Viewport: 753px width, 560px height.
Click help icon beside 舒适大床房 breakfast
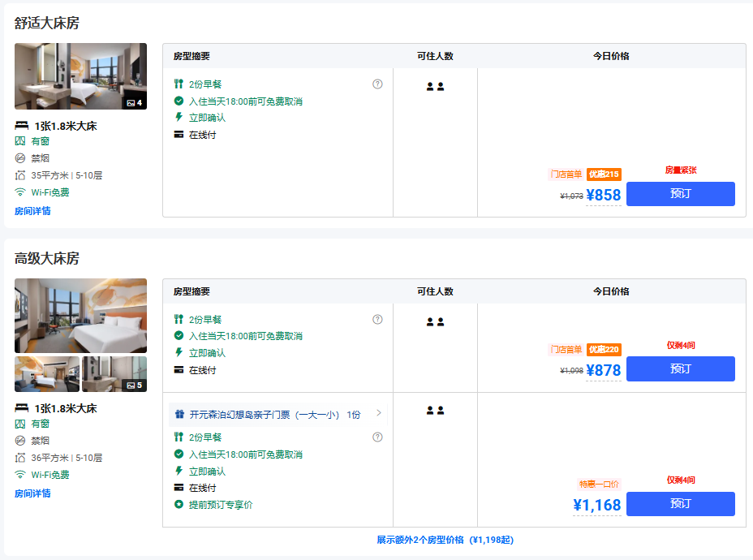coord(377,84)
